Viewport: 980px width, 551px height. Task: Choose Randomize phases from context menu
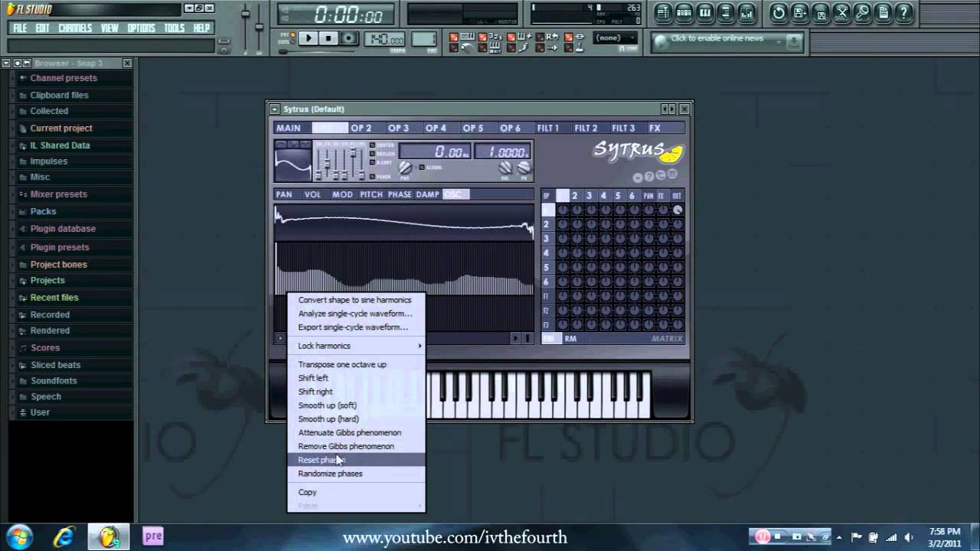[356, 474]
